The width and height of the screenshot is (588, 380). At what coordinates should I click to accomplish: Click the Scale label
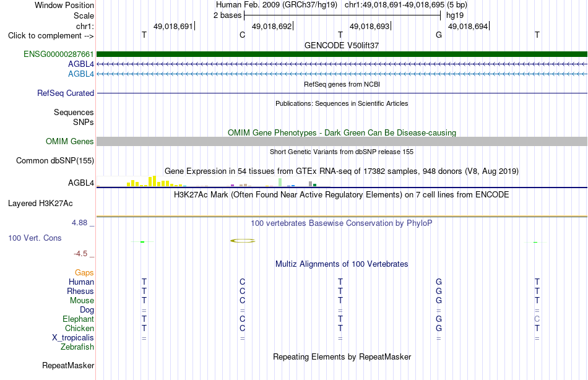tap(84, 15)
